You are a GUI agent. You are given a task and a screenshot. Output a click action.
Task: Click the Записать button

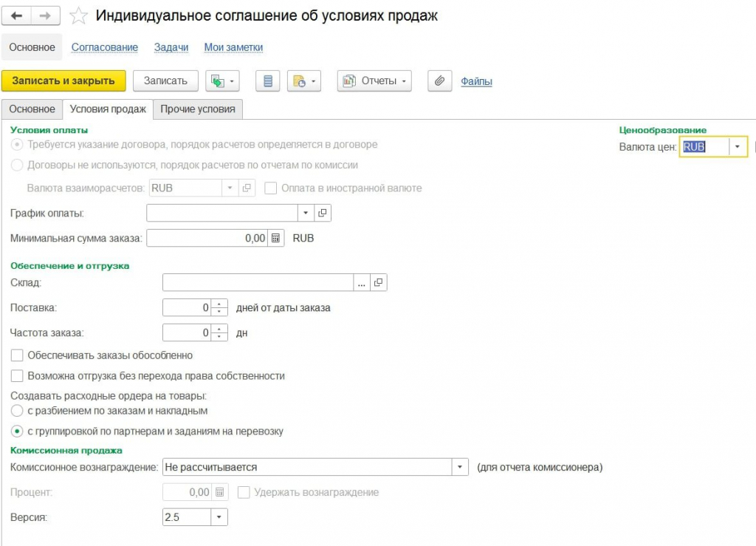[x=165, y=81]
